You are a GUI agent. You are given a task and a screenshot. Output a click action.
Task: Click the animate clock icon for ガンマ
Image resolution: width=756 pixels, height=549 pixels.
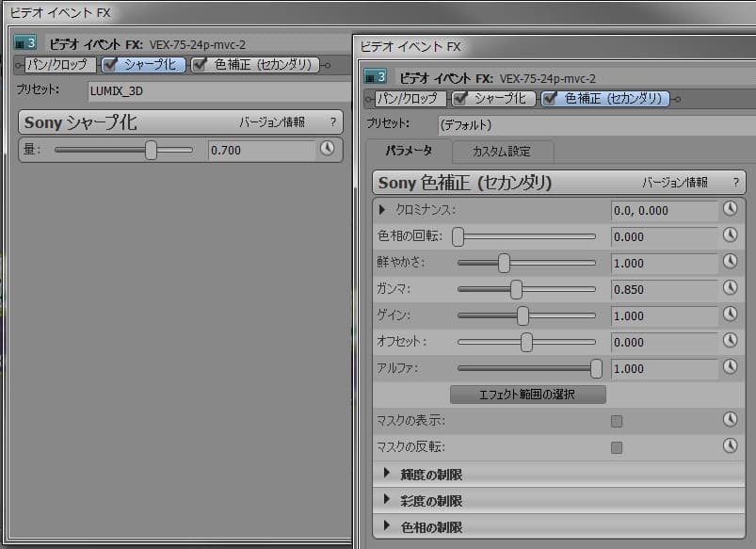(x=730, y=289)
